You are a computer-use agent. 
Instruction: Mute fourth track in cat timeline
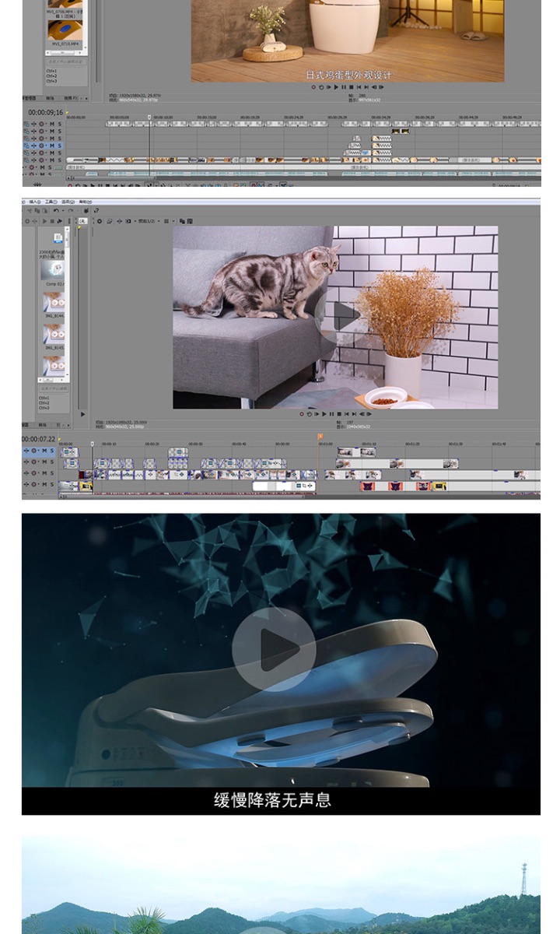point(44,484)
